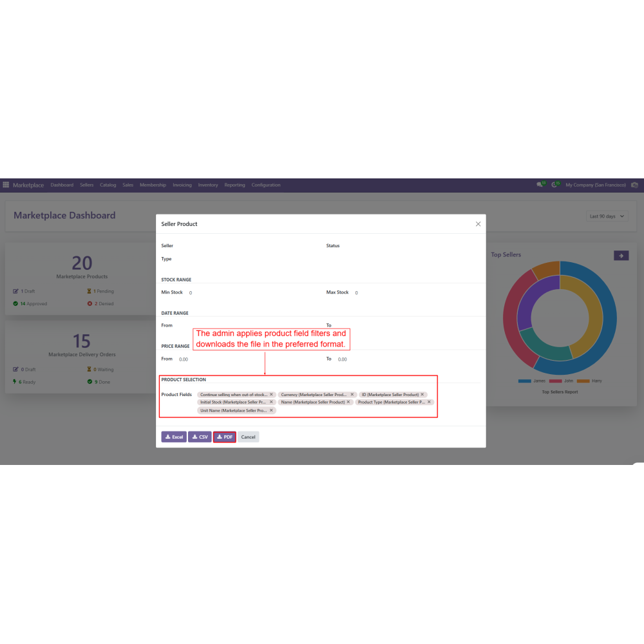The image size is (644, 644).
Task: Remove the ID field tag
Action: tap(422, 394)
